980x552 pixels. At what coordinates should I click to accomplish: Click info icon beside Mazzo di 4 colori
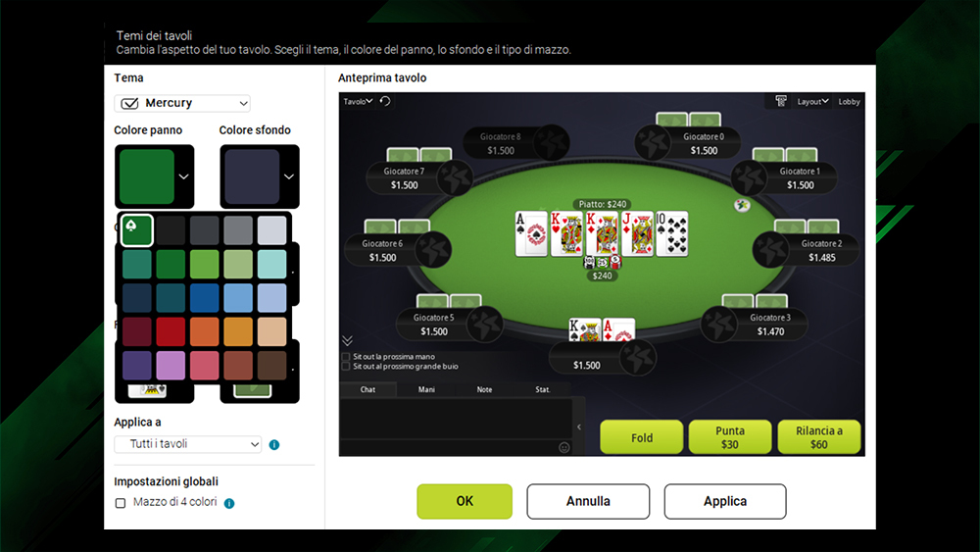pos(229,503)
